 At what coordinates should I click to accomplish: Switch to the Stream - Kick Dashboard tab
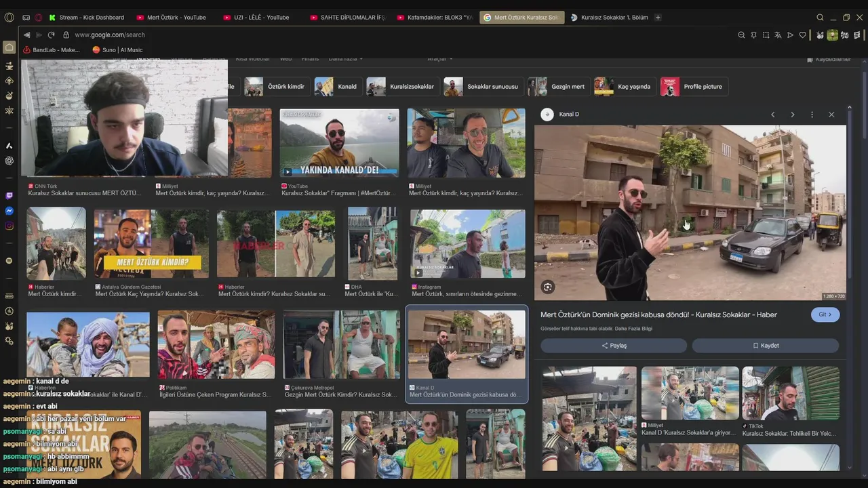[87, 18]
